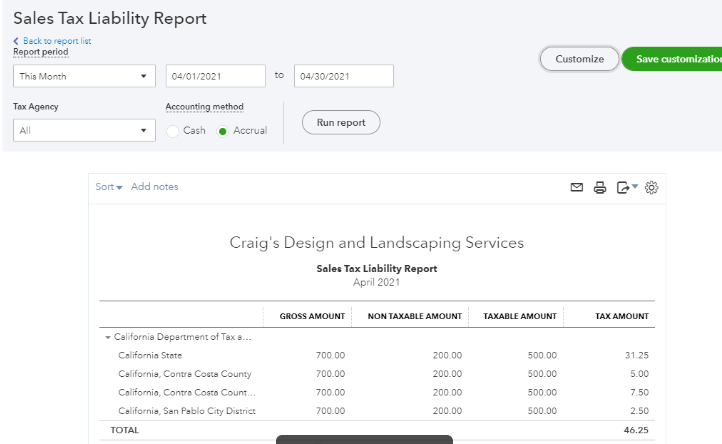
Task: Collapse the California Department of Tax group
Action: click(108, 338)
